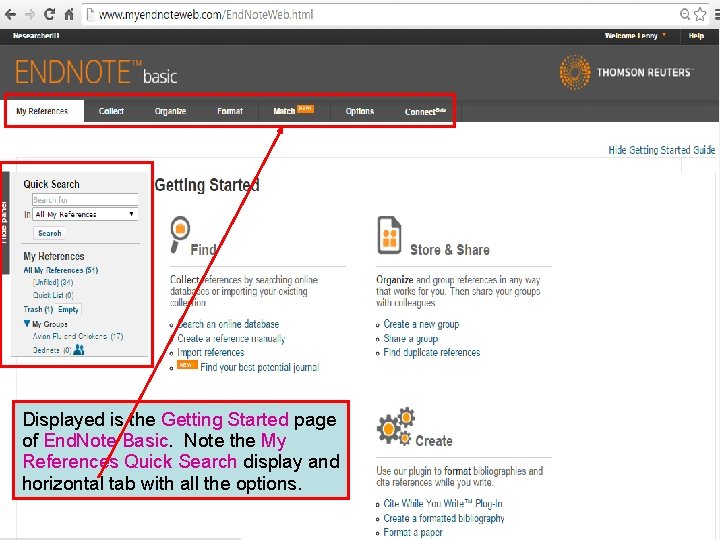The image size is (720, 540).
Task: Click Create a formatted bibliography link
Action: 444,518
